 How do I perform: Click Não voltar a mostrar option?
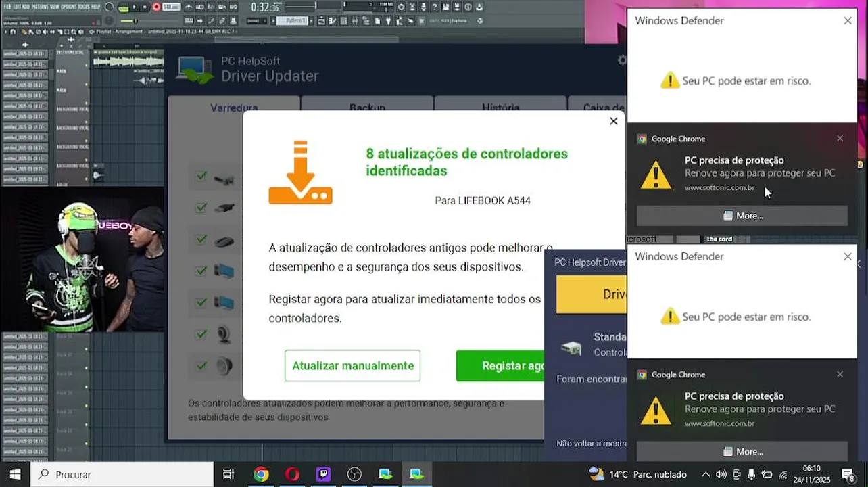coord(592,443)
